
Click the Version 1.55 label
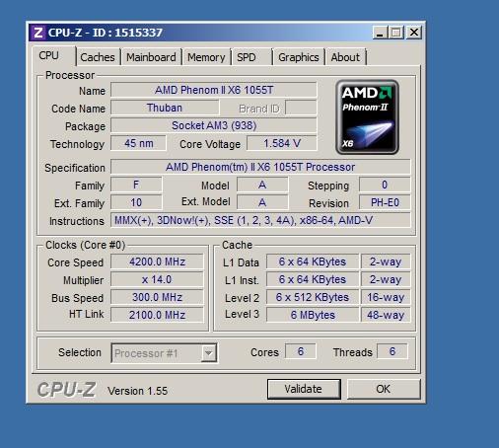pyautogui.click(x=138, y=391)
